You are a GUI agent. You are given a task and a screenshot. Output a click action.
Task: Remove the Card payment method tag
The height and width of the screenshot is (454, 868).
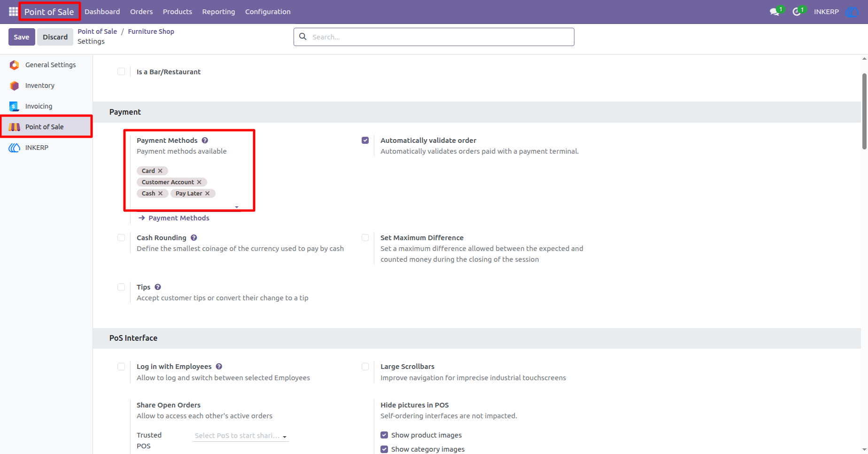[x=160, y=171]
